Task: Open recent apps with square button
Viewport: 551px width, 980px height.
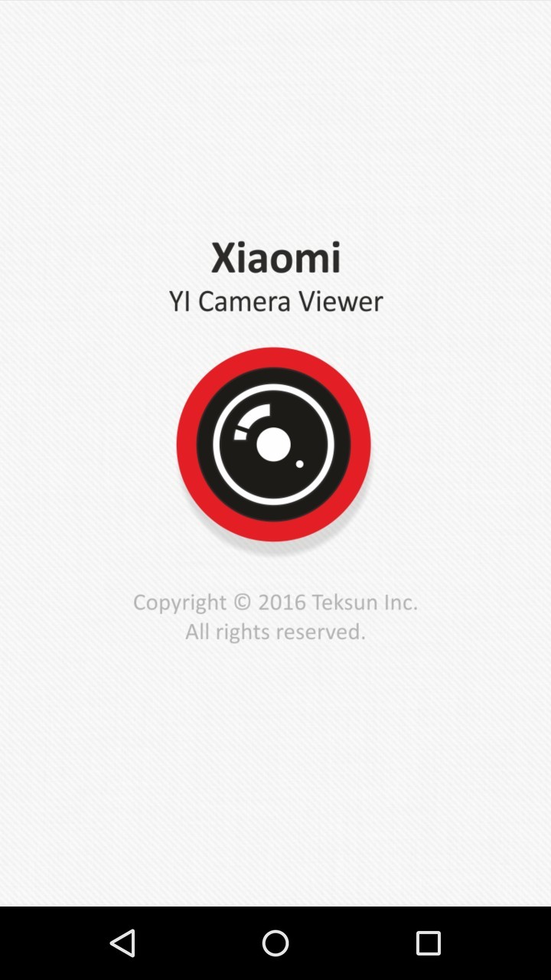Action: [x=429, y=943]
